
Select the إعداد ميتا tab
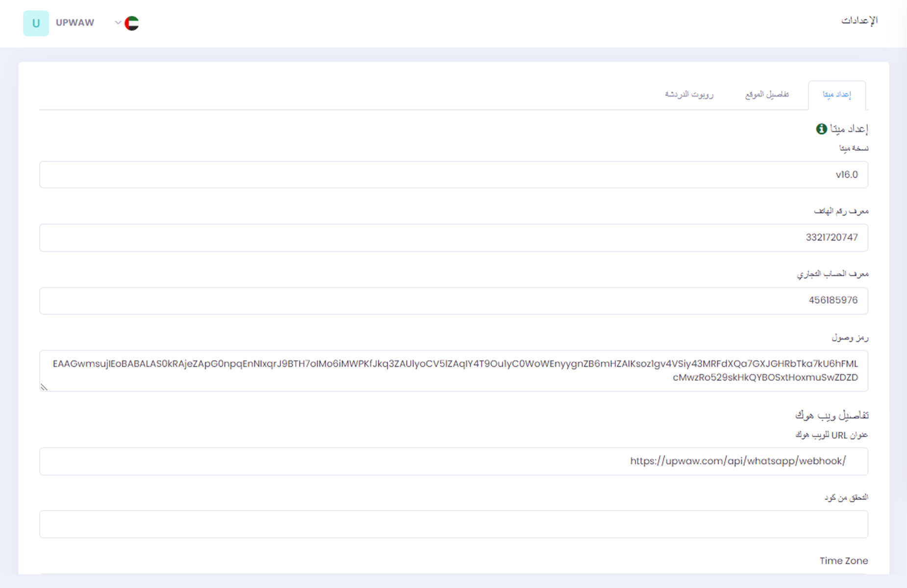[836, 95]
